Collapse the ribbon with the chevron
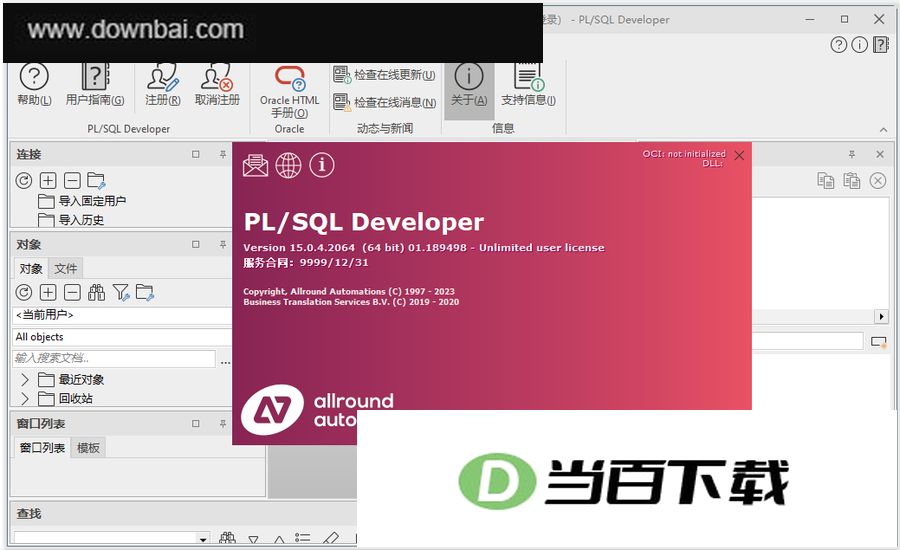This screenshot has height=550, width=900. [883, 130]
